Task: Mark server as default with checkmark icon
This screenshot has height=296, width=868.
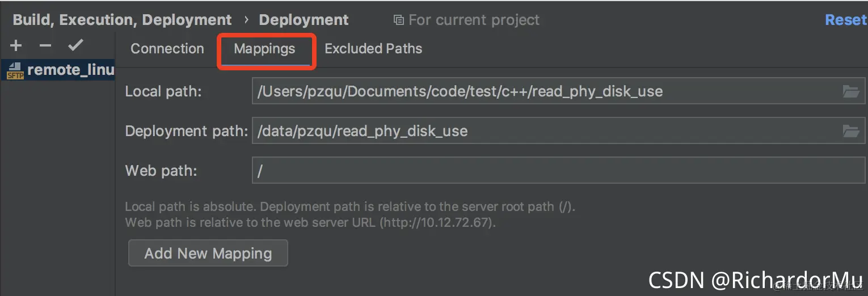Action: coord(75,45)
